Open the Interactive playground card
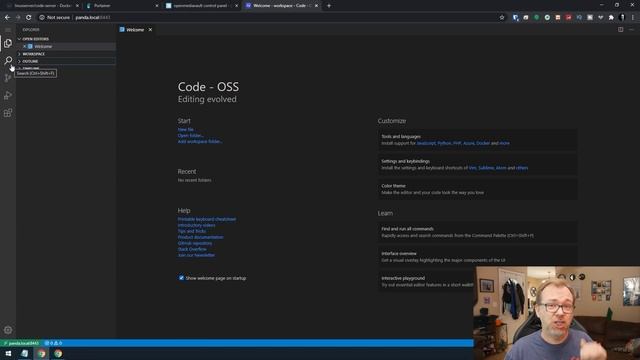640x360 pixels. click(426, 281)
